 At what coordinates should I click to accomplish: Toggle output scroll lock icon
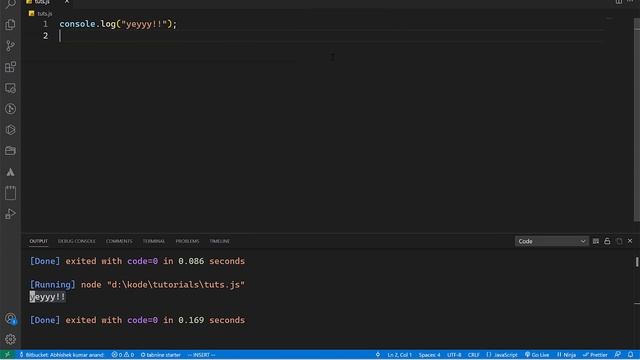pos(607,241)
